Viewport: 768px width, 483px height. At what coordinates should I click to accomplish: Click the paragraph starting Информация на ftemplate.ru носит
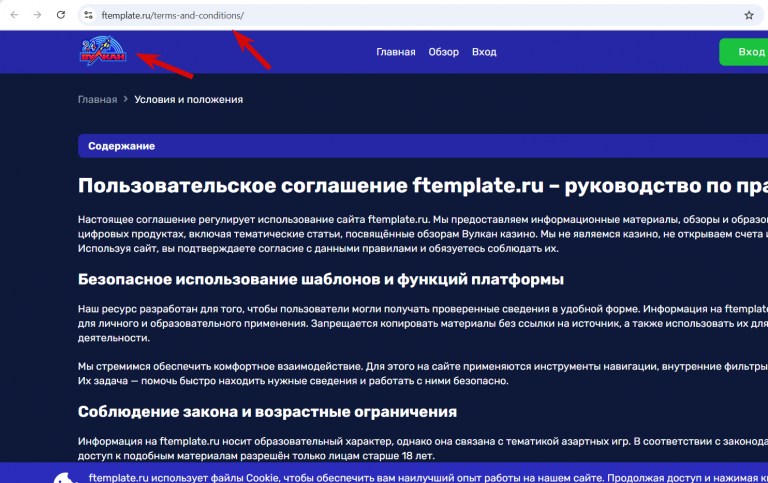pyautogui.click(x=423, y=449)
